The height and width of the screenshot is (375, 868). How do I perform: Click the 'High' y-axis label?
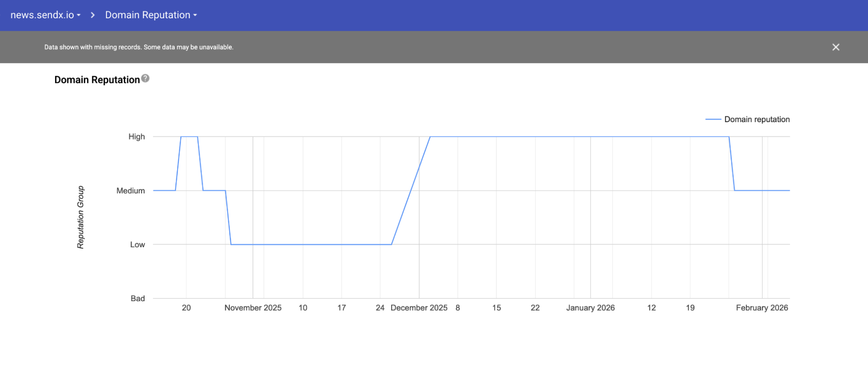136,137
